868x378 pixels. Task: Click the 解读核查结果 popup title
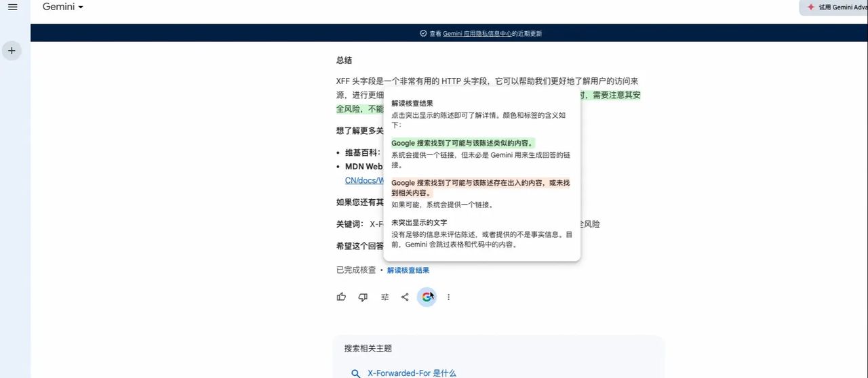[412, 104]
